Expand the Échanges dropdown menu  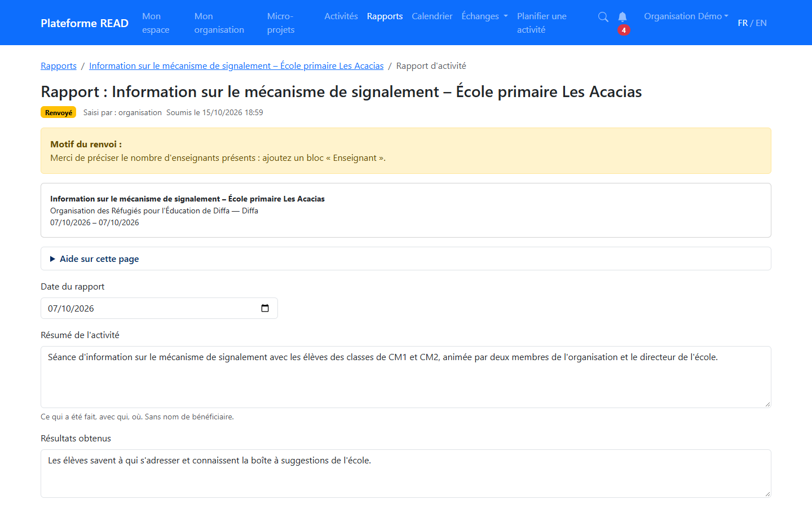[x=484, y=16]
